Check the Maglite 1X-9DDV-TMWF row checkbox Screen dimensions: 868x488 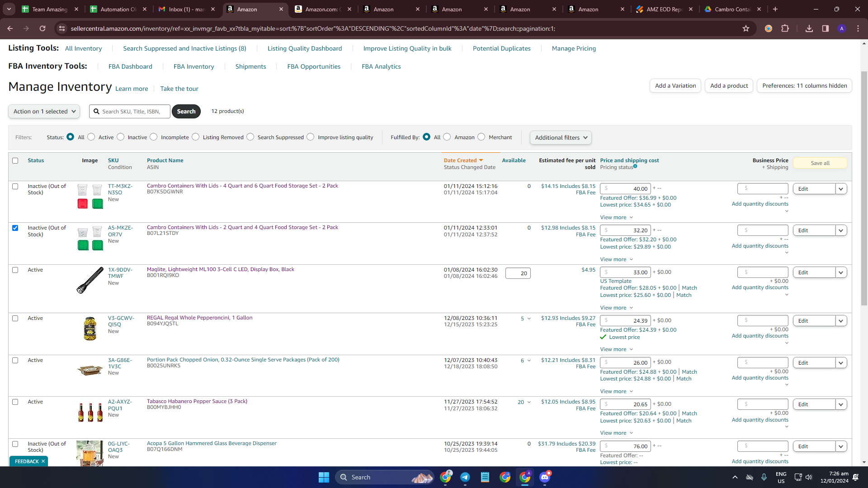(15, 270)
